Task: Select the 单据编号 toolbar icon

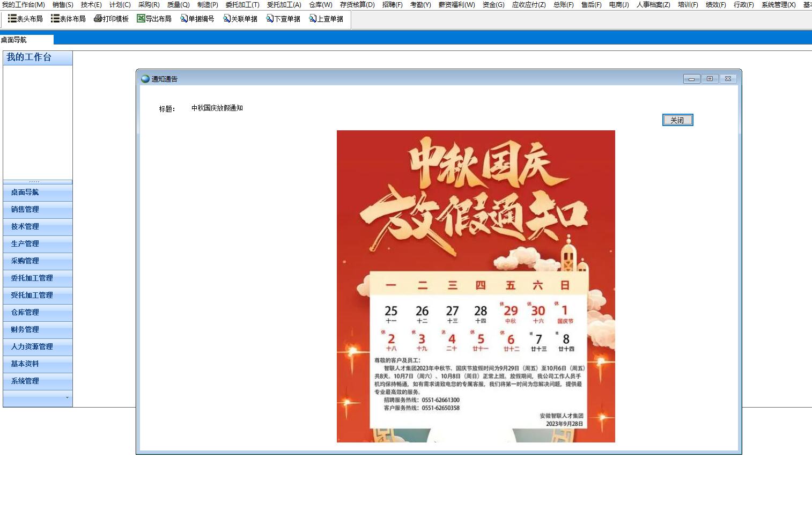Action: pyautogui.click(x=184, y=19)
